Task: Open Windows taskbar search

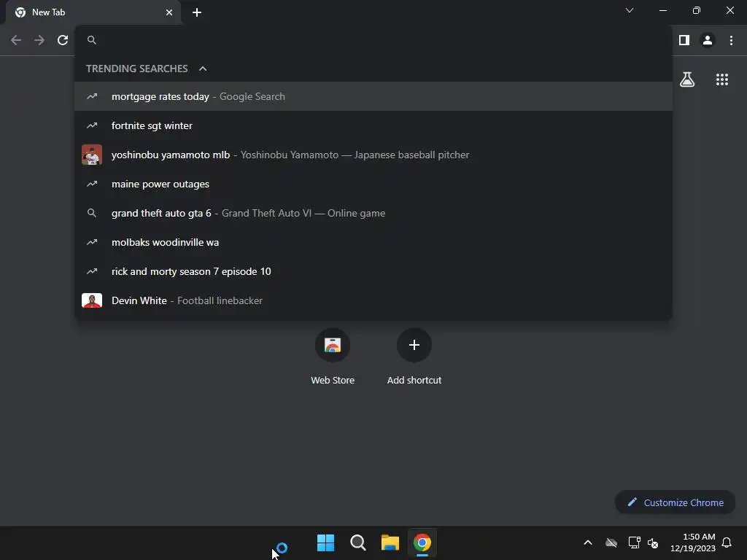Action: [357, 542]
